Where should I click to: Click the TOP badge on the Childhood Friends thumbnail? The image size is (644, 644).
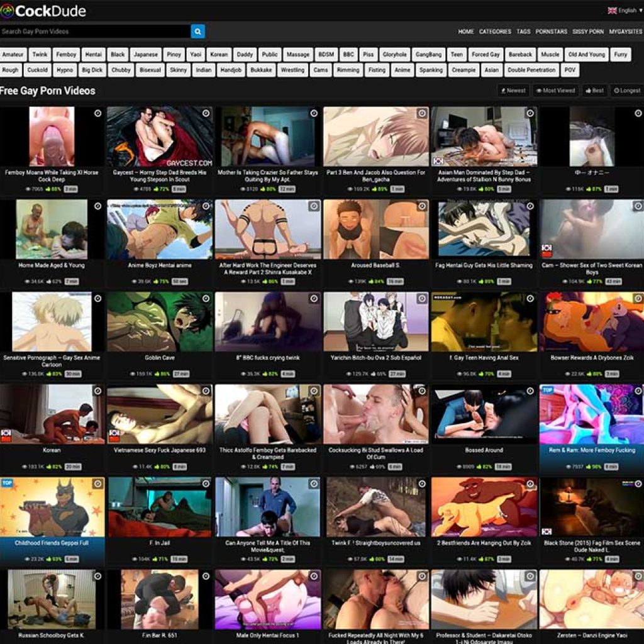[7, 483]
